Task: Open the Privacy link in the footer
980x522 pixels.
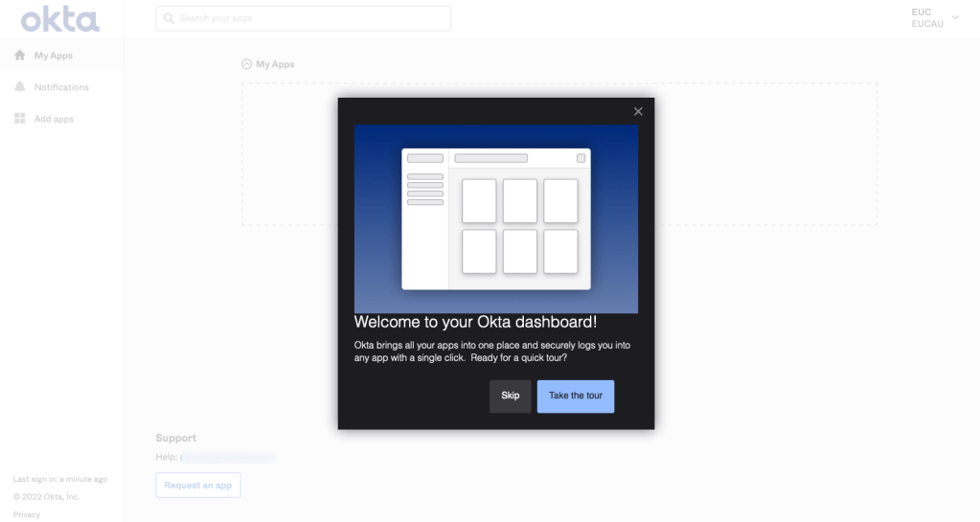Action: [27, 514]
